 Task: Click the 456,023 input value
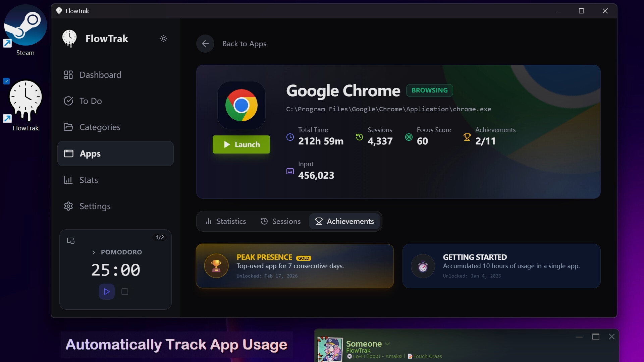point(316,175)
